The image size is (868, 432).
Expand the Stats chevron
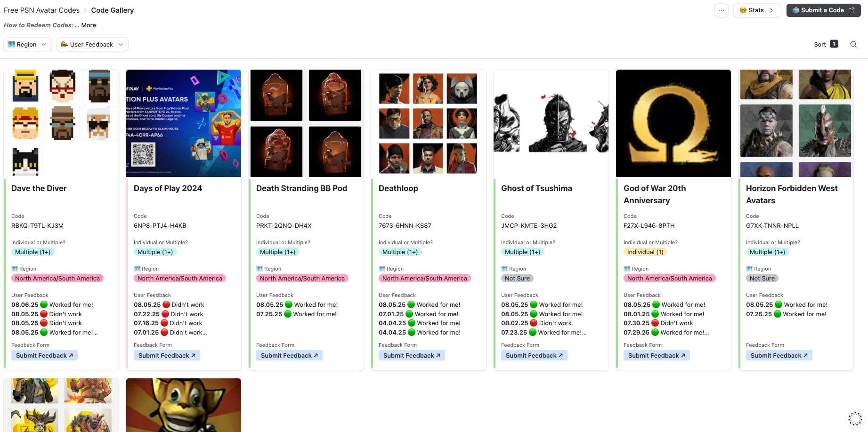pyautogui.click(x=771, y=10)
